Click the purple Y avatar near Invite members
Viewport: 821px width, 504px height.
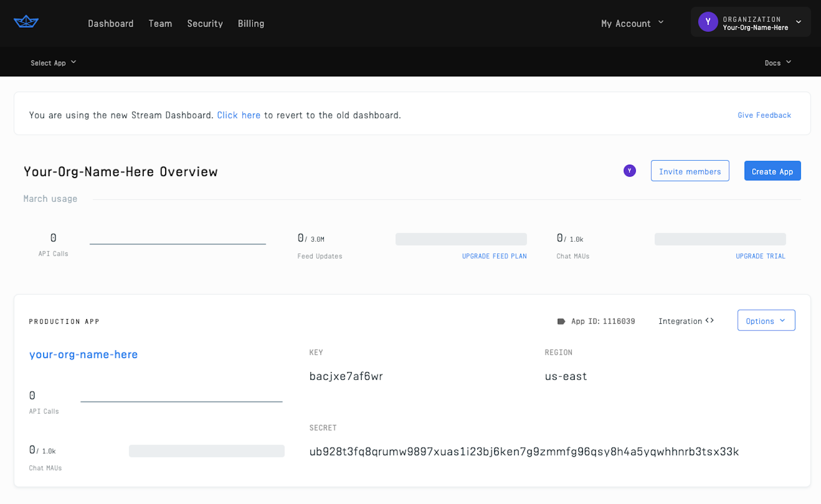click(x=630, y=170)
